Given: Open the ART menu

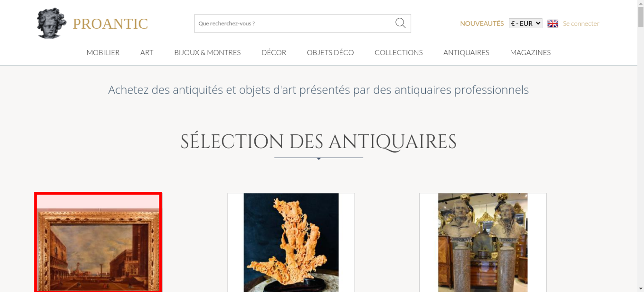Looking at the screenshot, I should (147, 52).
